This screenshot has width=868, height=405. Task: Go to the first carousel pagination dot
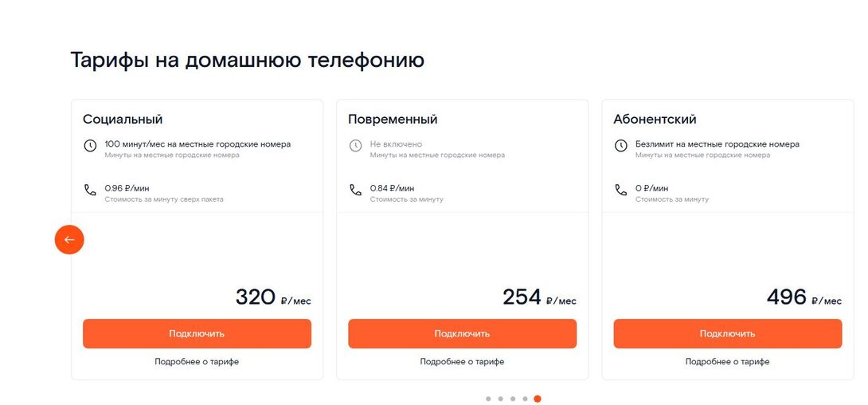pyautogui.click(x=488, y=399)
